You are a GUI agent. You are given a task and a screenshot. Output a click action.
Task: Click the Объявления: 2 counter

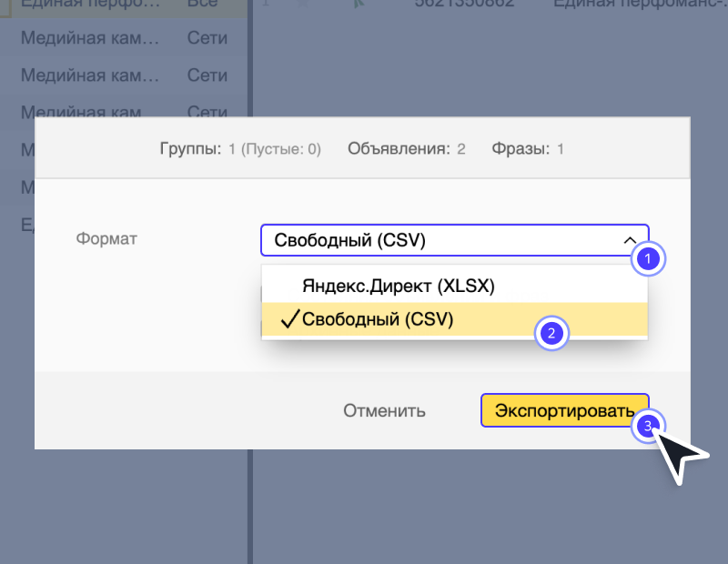pyautogui.click(x=406, y=148)
